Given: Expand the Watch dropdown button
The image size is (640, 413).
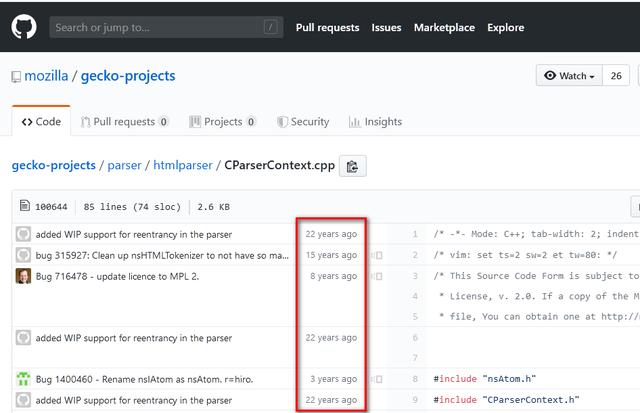Looking at the screenshot, I should click(569, 75).
